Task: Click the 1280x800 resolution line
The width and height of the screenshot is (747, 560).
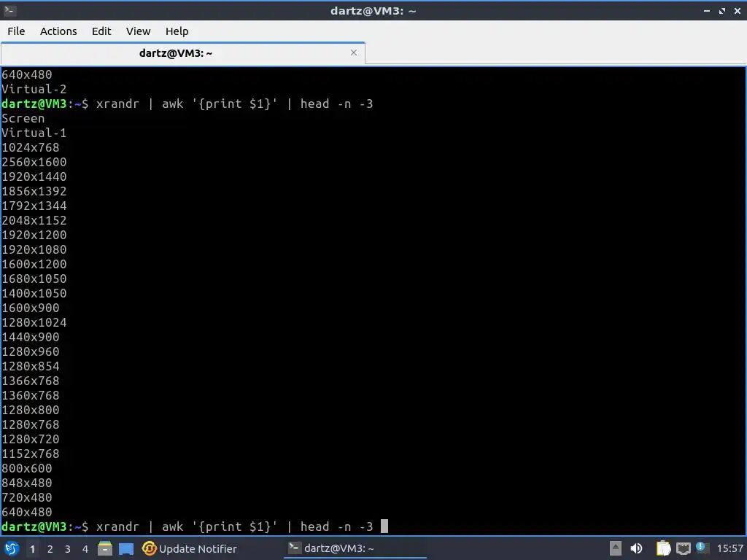Action: [x=31, y=410]
